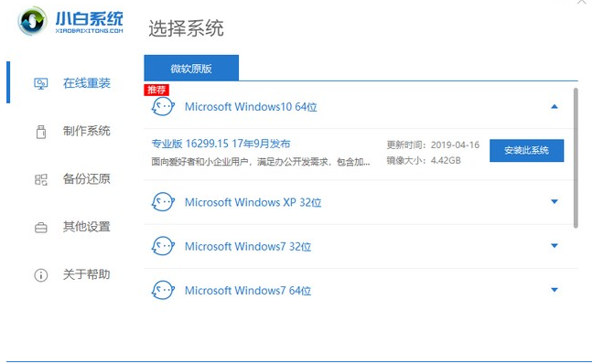Click the 安装此系统 button
The width and height of the screenshot is (593, 364).
point(526,150)
